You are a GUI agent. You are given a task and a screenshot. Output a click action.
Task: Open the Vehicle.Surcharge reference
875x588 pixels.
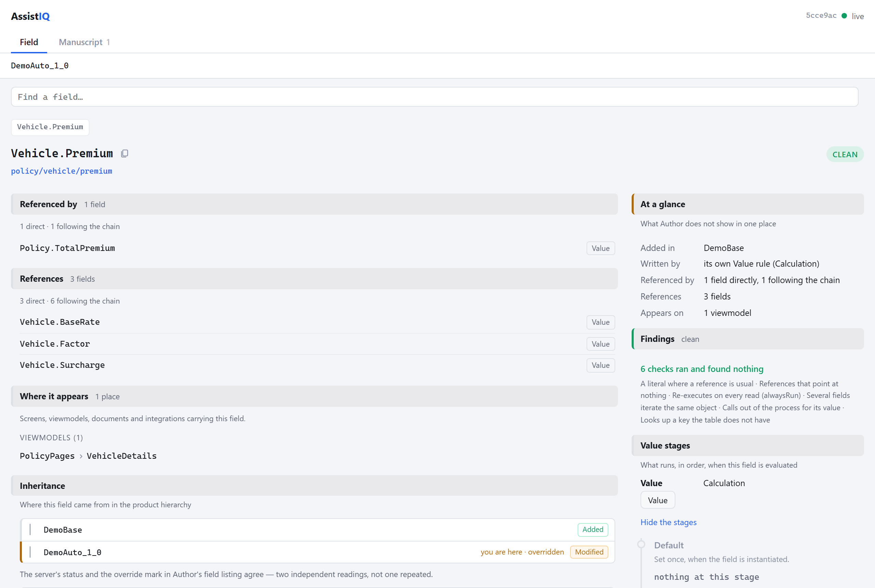(62, 365)
